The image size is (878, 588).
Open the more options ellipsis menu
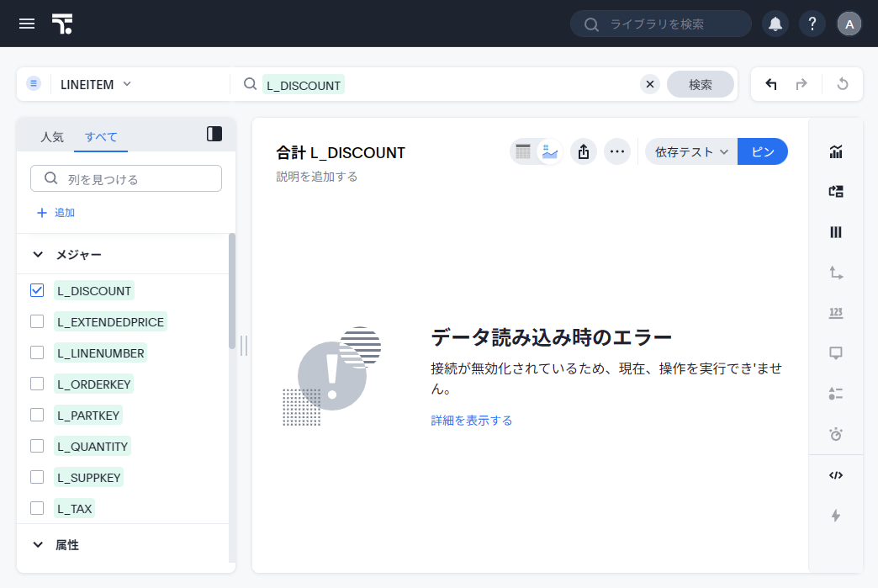pos(617,151)
